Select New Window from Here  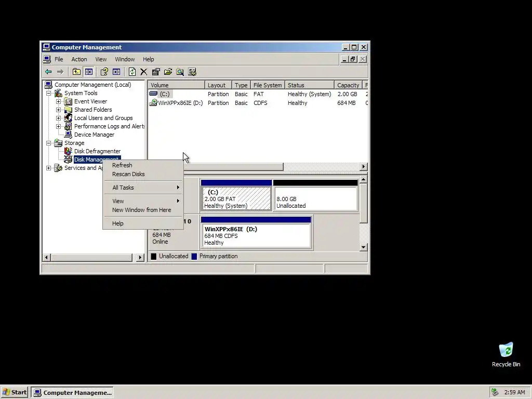[x=143, y=210]
